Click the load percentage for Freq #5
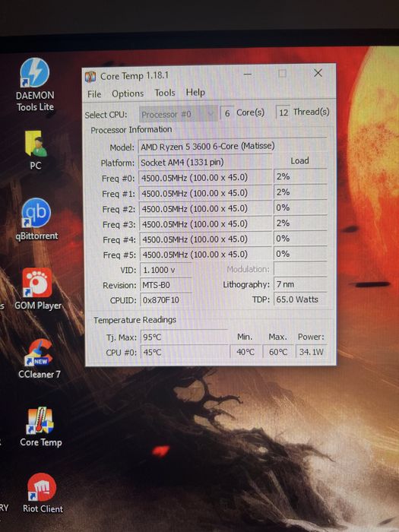The image size is (399, 532). pyautogui.click(x=300, y=254)
